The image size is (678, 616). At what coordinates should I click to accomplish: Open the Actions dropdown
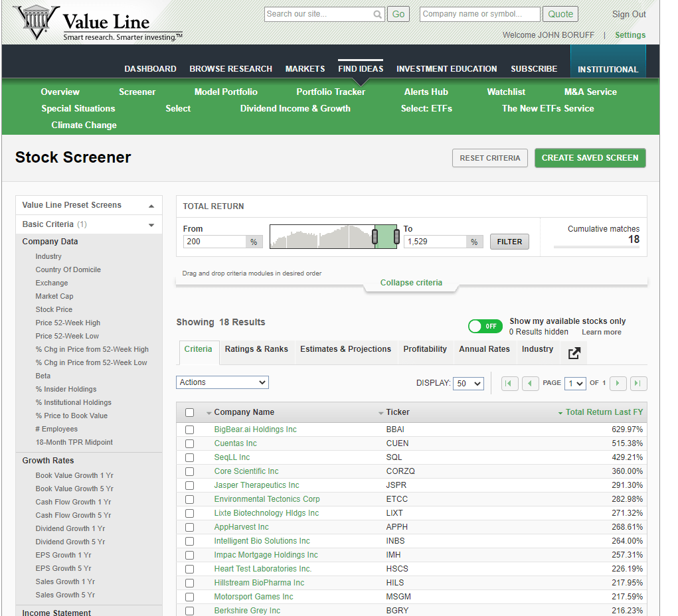coord(222,382)
